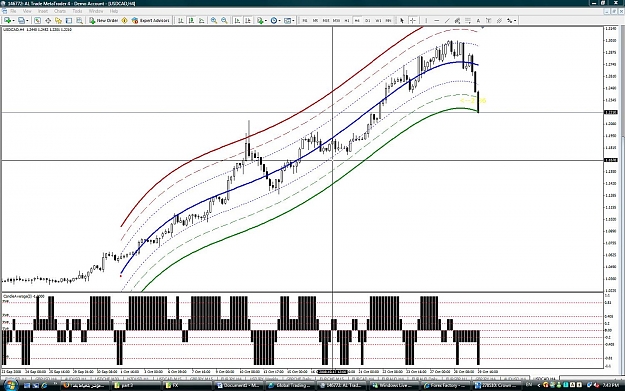The width and height of the screenshot is (625, 391).
Task: Click the Profiles icon
Action: [x=21, y=20]
